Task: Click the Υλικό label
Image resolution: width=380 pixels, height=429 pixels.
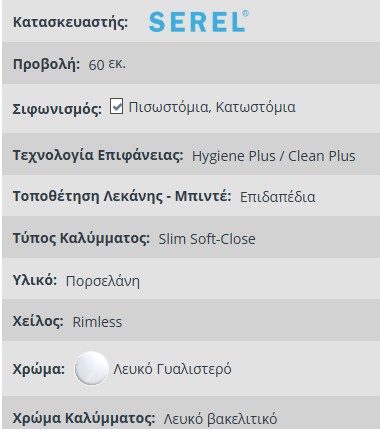Action: click(35, 280)
